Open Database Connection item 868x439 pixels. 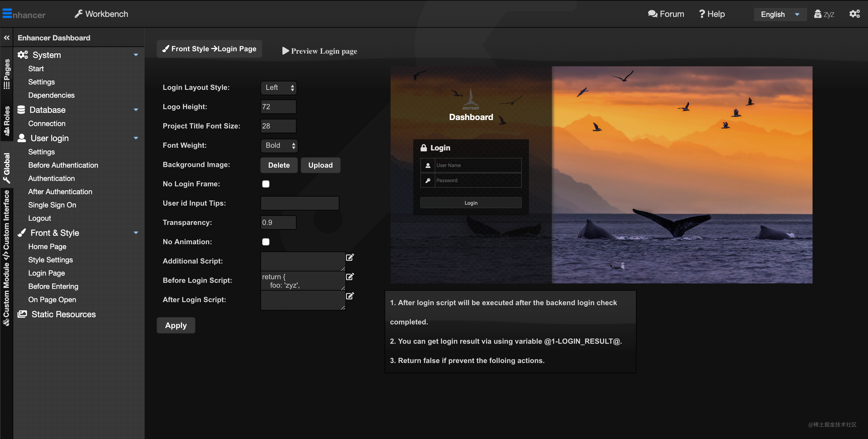click(47, 123)
